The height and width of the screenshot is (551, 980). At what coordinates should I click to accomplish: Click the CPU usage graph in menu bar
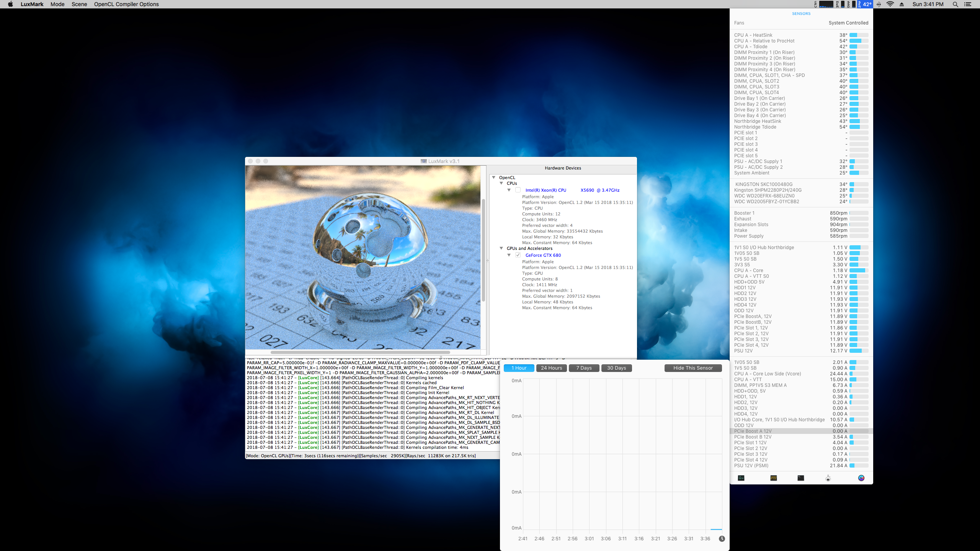tap(826, 4)
